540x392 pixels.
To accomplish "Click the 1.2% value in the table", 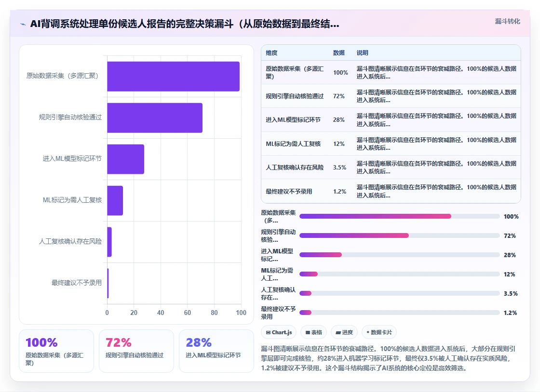I will point(339,192).
